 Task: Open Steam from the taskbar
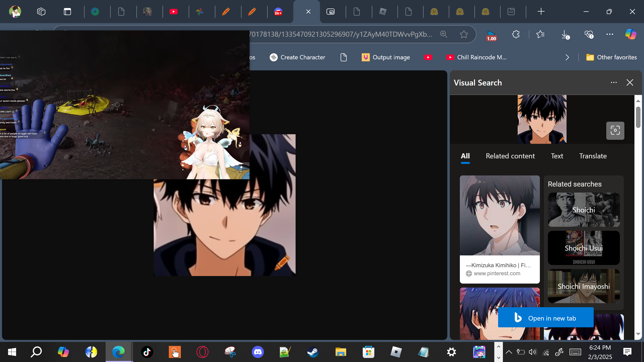coord(313,352)
